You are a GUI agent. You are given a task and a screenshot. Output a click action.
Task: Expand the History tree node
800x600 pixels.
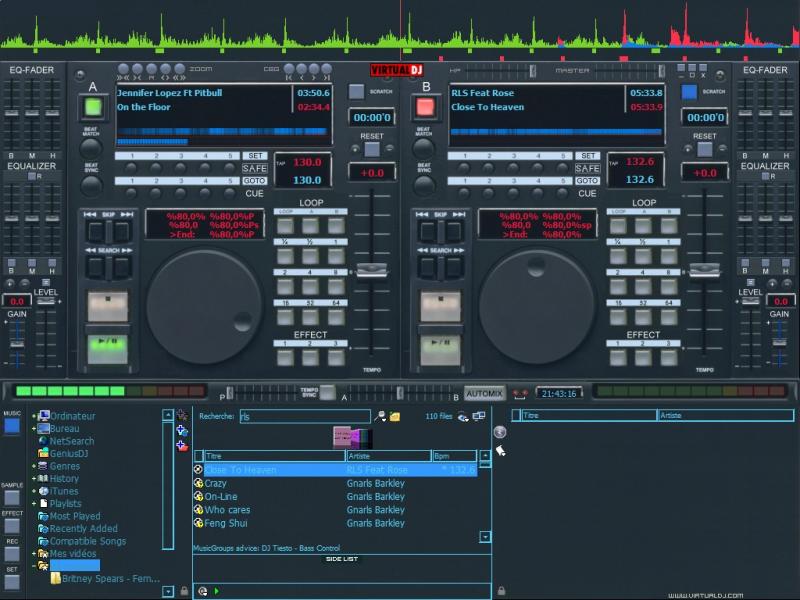tap(34, 479)
